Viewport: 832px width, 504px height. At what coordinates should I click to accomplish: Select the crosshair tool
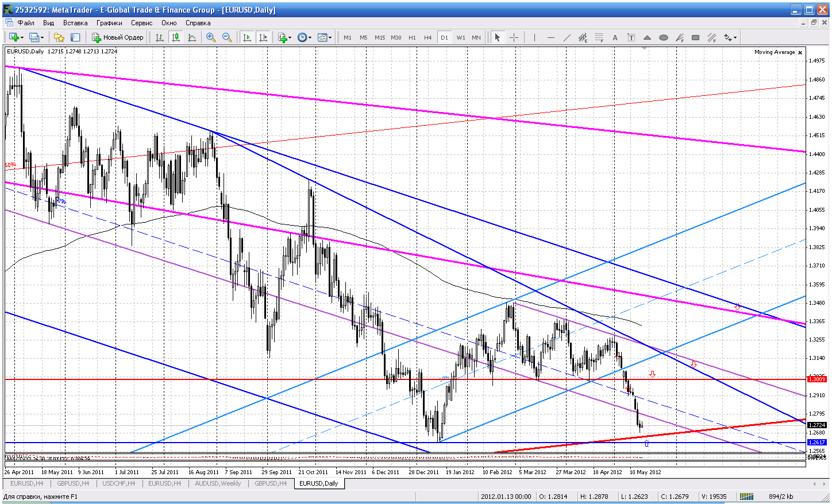514,37
